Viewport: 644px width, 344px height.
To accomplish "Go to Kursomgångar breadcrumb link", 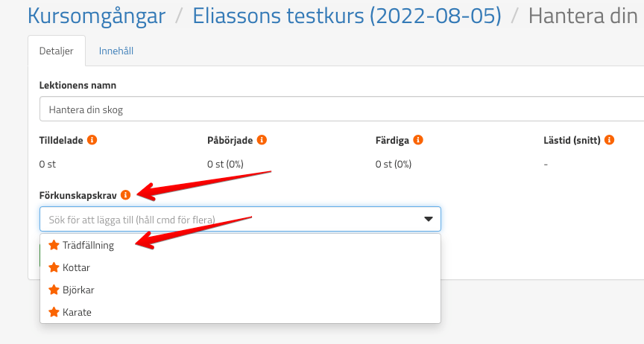I will 96,15.
